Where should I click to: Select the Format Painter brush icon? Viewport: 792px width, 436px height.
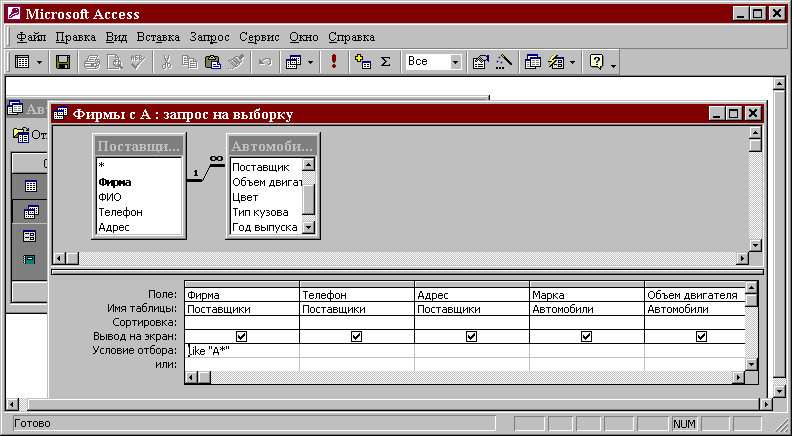click(x=236, y=62)
